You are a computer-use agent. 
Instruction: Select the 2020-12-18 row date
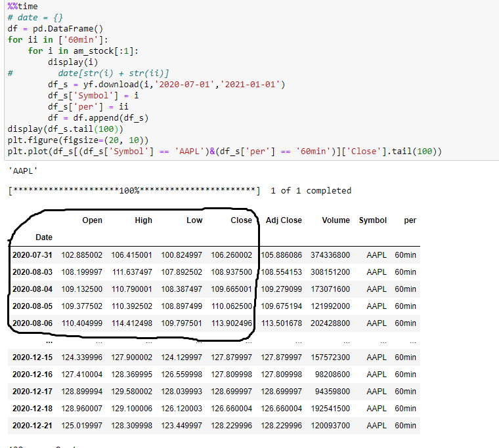32,409
